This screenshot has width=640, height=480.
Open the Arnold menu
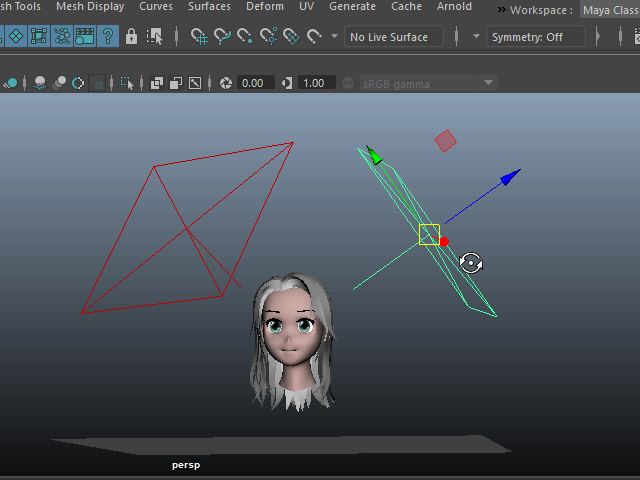click(x=454, y=7)
